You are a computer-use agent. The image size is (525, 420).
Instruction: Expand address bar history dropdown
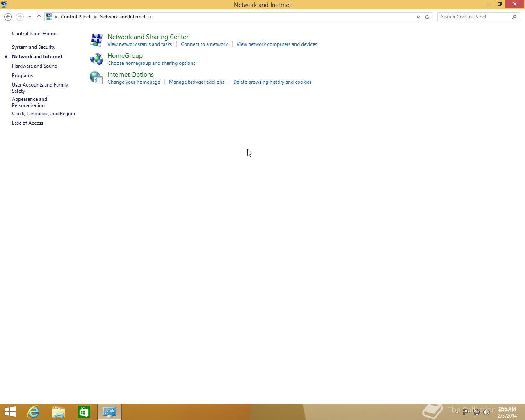coord(418,17)
